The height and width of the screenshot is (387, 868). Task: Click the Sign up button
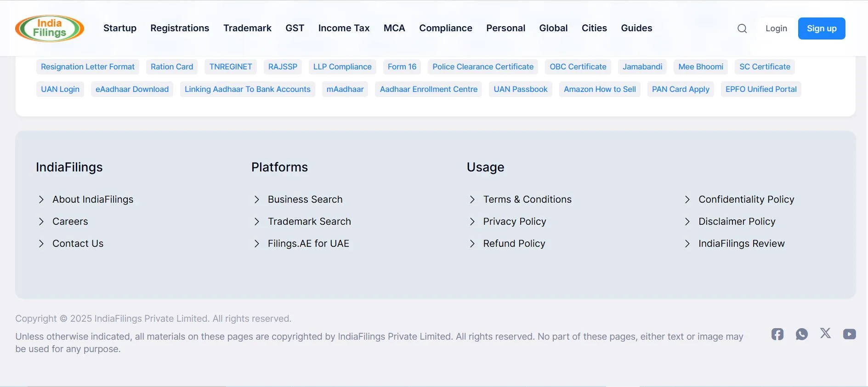point(821,28)
